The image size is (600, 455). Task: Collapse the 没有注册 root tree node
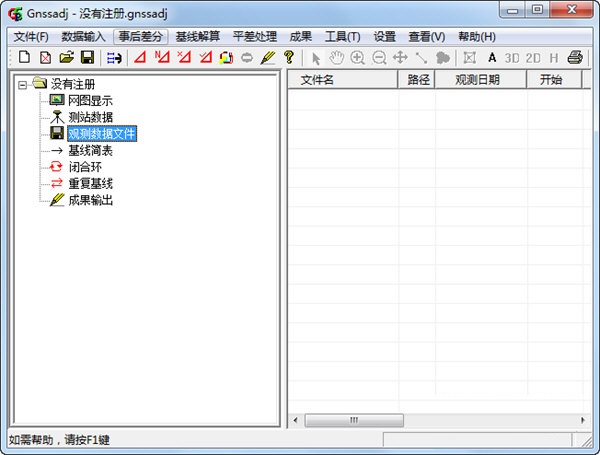coord(23,85)
